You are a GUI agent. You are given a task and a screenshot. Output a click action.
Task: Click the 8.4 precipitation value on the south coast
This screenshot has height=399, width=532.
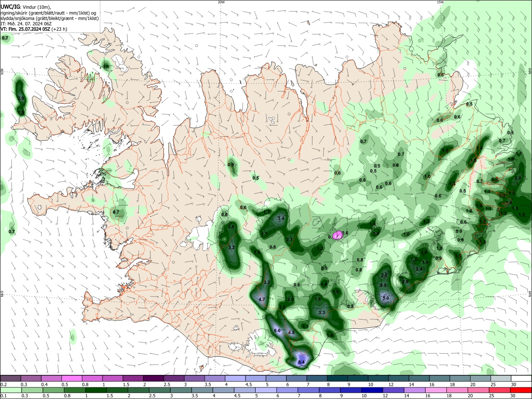click(302, 362)
